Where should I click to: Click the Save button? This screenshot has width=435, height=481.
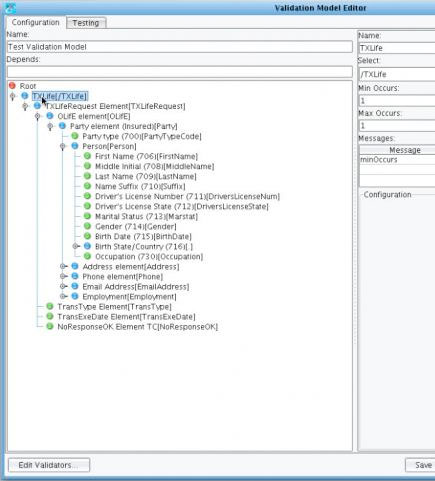[x=421, y=465]
